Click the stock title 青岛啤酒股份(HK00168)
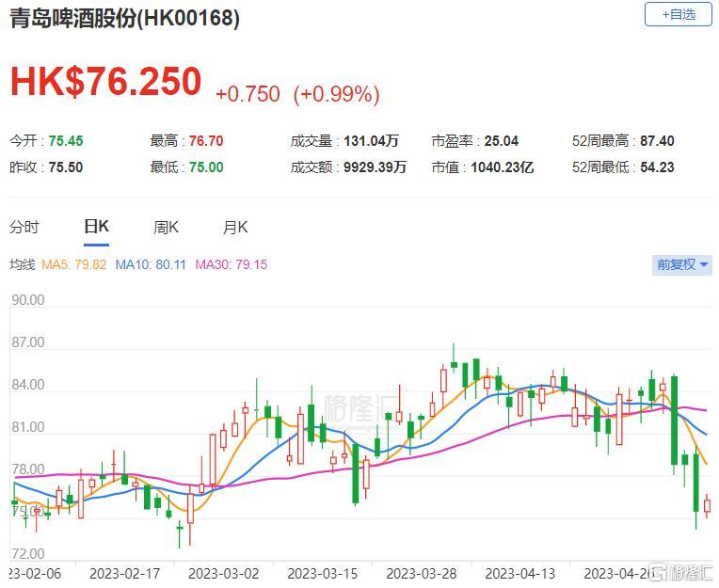Image resolution: width=719 pixels, height=588 pixels. 124,18
